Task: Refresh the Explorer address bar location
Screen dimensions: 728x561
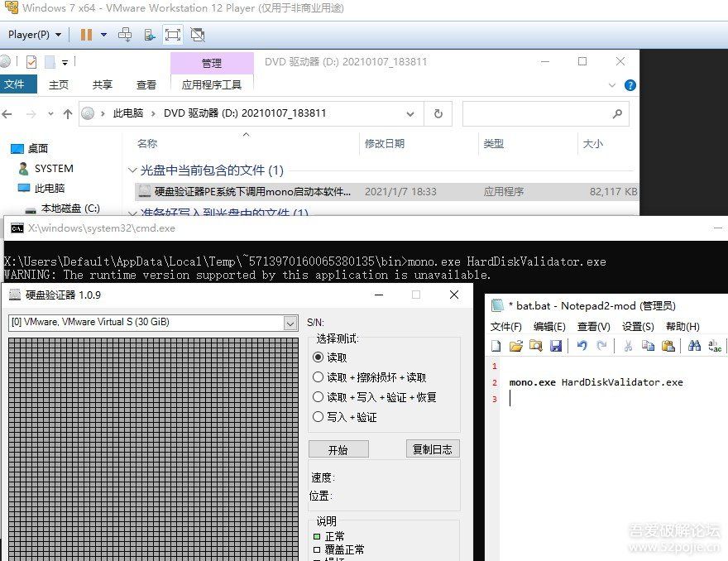Action: tap(438, 113)
